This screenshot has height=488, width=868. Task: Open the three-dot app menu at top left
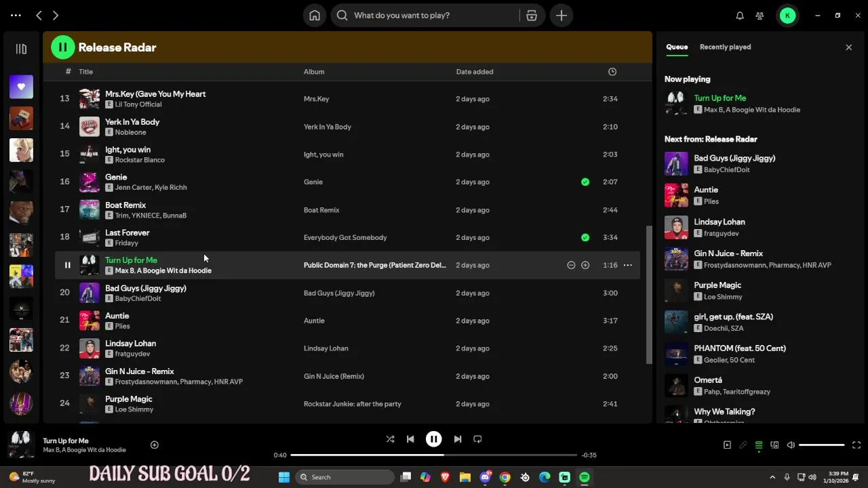click(x=16, y=15)
